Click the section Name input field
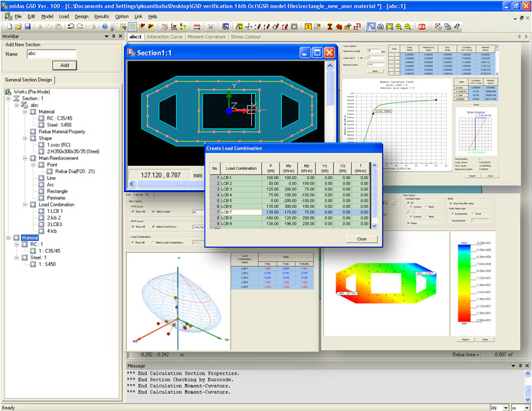This screenshot has width=532, height=411. pos(51,54)
